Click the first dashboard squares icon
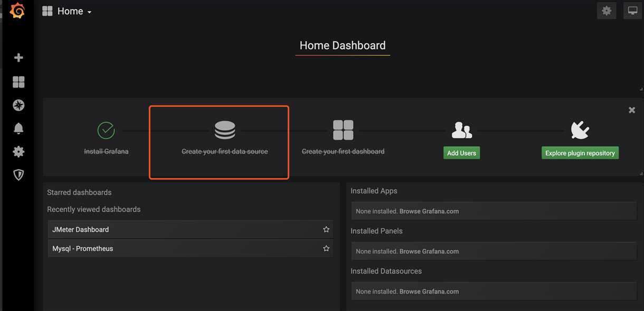The image size is (644, 311). pyautogui.click(x=343, y=130)
